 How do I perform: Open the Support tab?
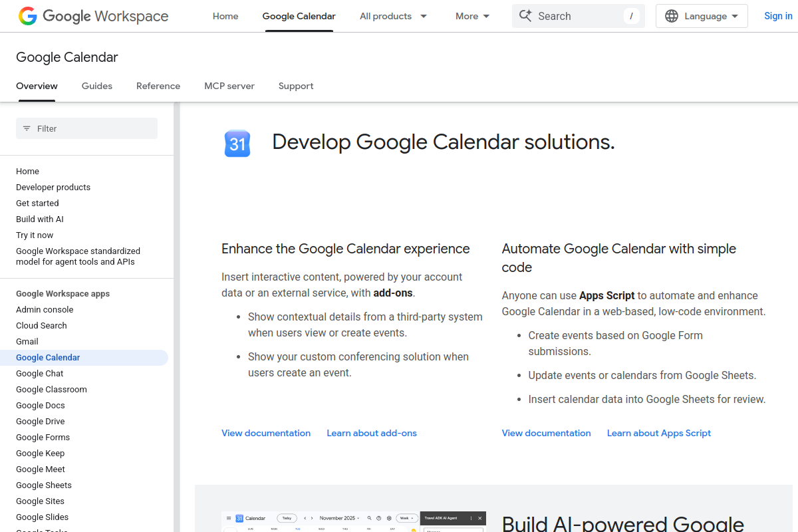click(x=296, y=86)
